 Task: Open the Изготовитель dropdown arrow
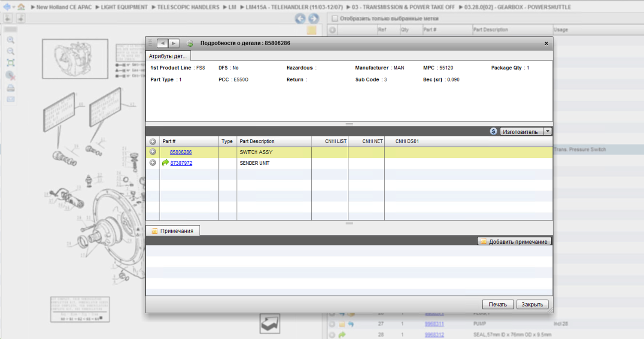coord(547,131)
